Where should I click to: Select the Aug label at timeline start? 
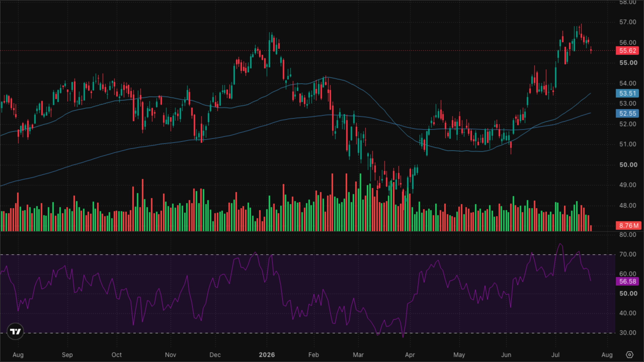pyautogui.click(x=18, y=355)
